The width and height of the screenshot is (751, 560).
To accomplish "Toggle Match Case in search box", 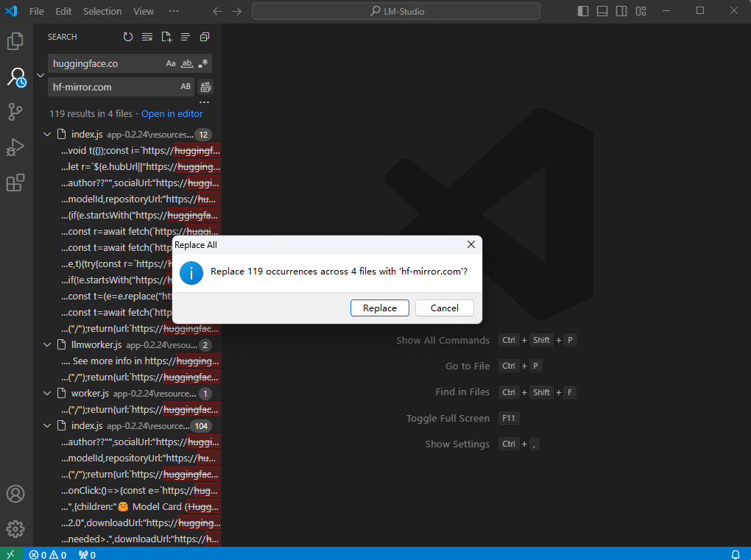I will click(x=171, y=63).
